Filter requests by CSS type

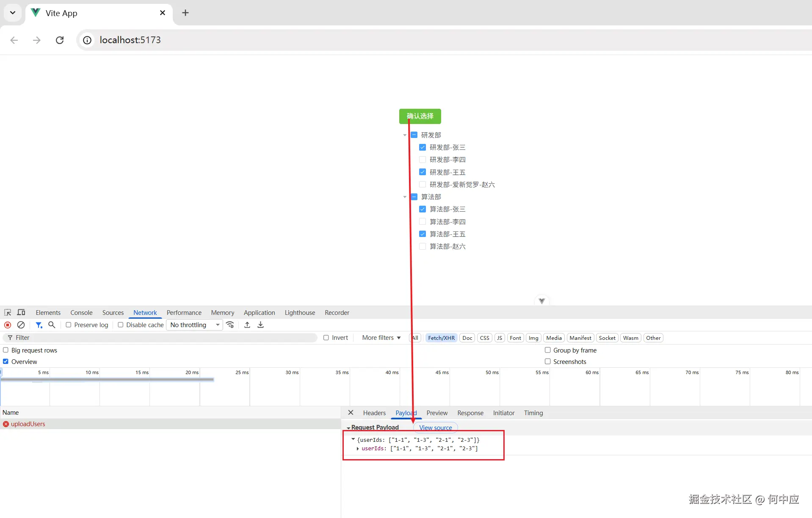485,338
